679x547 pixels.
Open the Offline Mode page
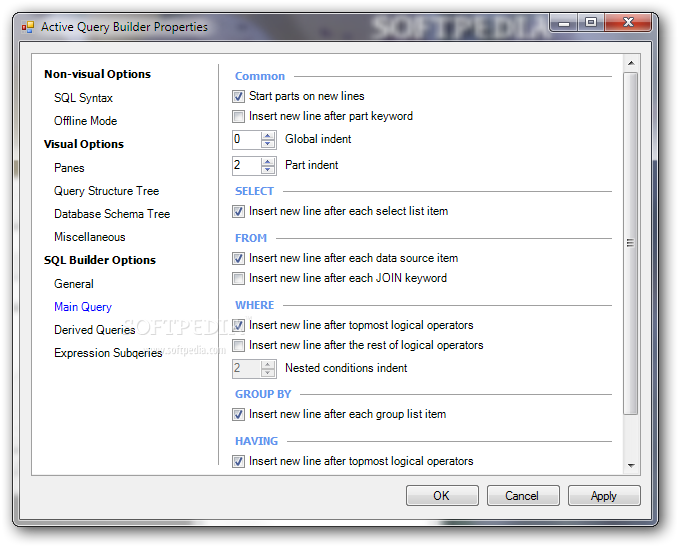(x=85, y=121)
